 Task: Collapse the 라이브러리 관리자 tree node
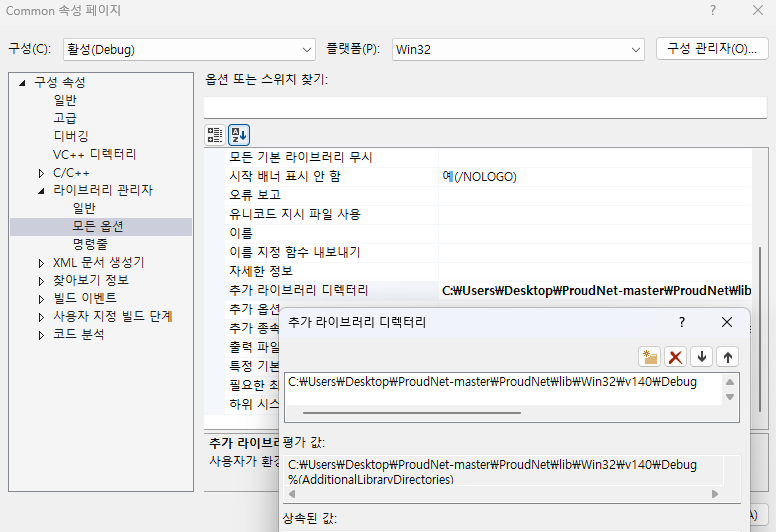[x=41, y=190]
